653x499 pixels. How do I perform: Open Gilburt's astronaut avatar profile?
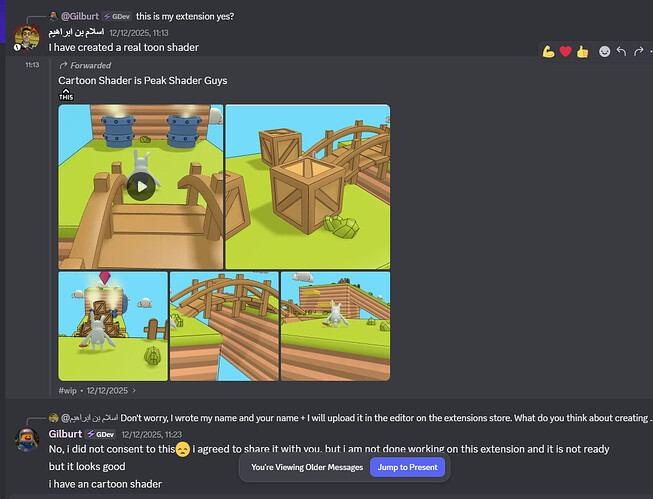[27, 440]
